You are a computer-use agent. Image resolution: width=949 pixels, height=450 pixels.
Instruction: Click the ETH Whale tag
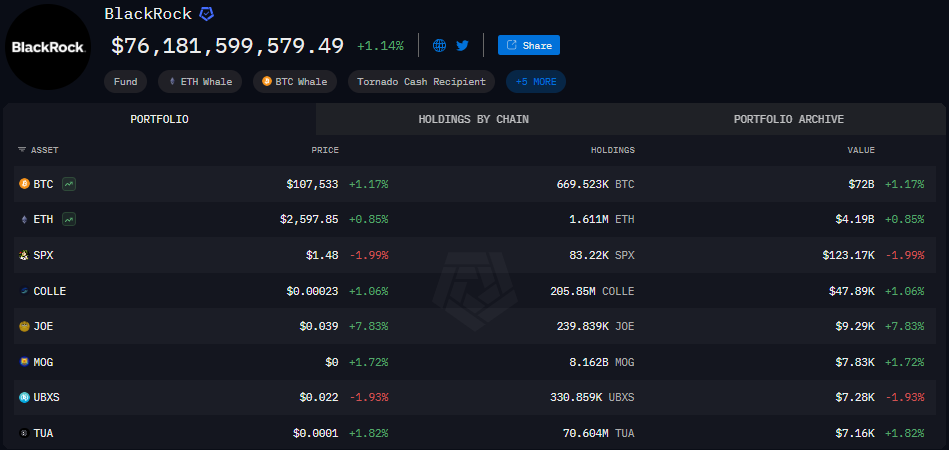click(x=200, y=82)
